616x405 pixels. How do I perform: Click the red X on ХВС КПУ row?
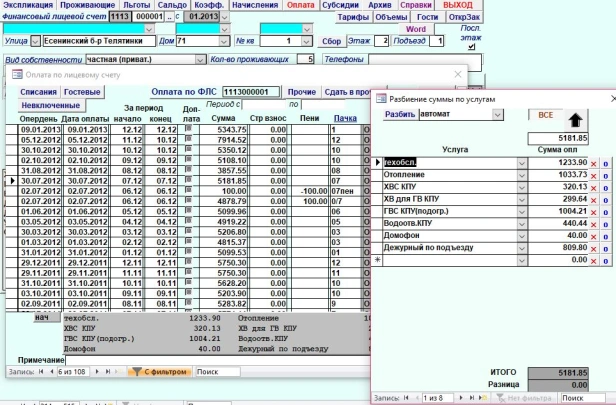click(x=593, y=188)
